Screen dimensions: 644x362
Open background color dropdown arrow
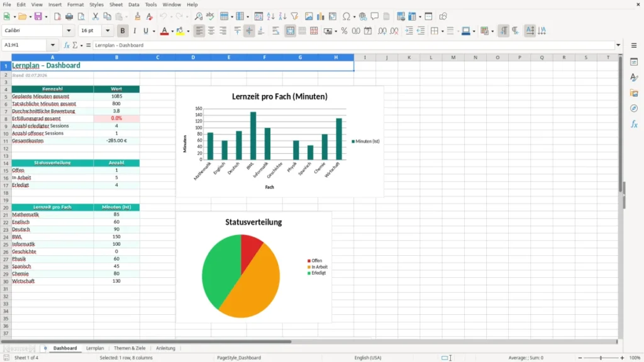coord(188,31)
